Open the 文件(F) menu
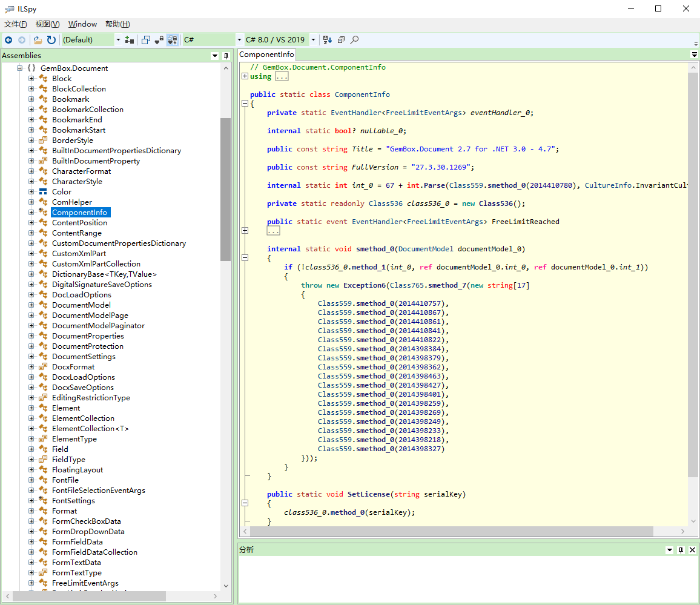The image size is (700, 605). tap(16, 24)
